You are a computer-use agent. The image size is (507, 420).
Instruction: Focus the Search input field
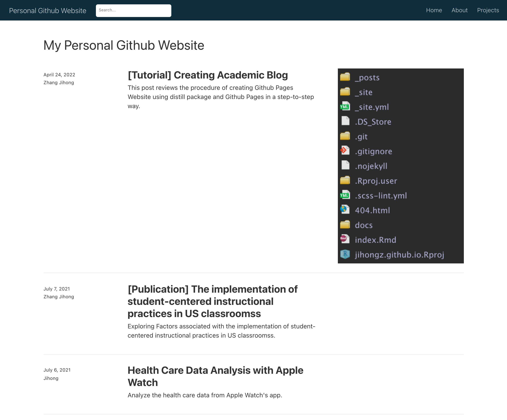tap(133, 10)
